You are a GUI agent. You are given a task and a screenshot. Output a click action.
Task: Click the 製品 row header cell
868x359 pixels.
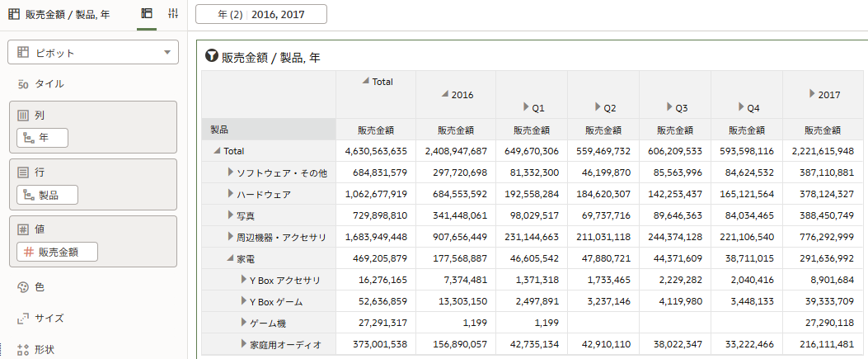(269, 130)
